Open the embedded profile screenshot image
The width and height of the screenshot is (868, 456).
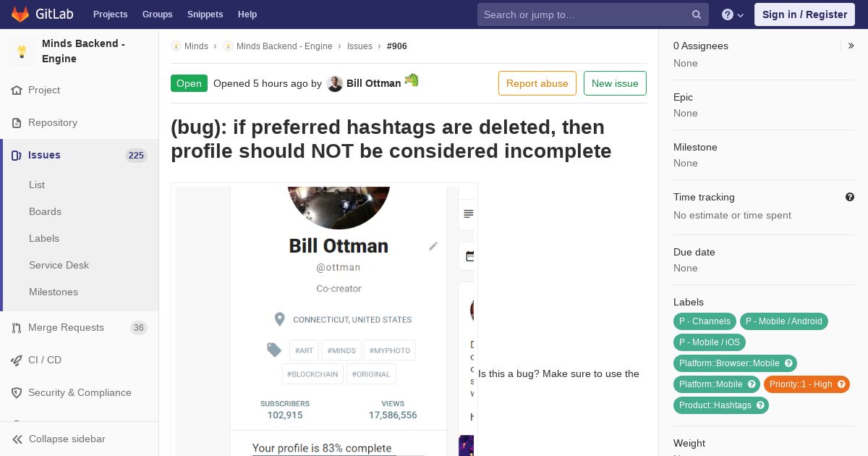click(x=324, y=319)
